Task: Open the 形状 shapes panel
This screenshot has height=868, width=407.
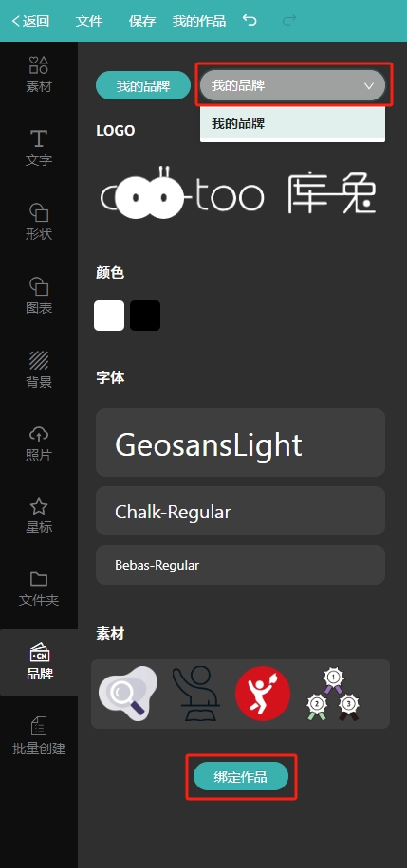Action: [x=39, y=222]
